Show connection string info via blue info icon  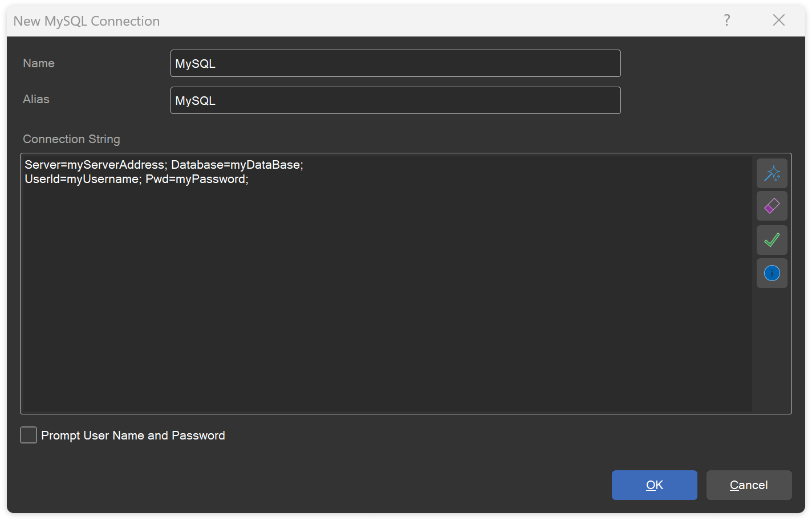point(772,273)
